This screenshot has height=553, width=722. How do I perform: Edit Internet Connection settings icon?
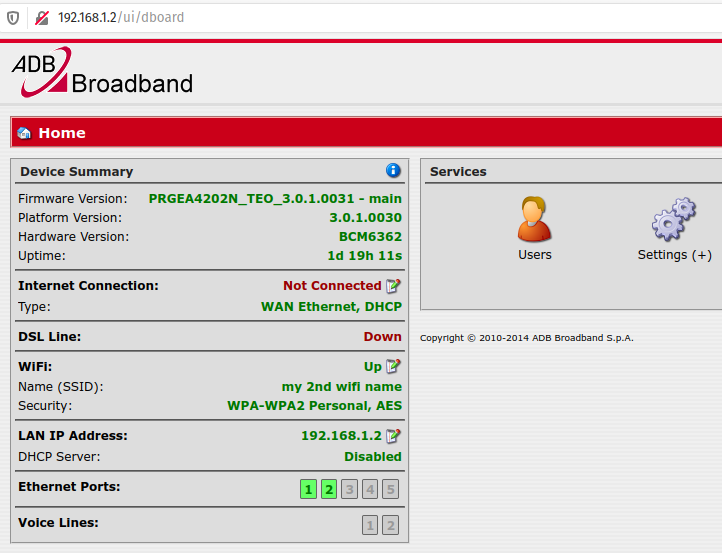pos(393,286)
